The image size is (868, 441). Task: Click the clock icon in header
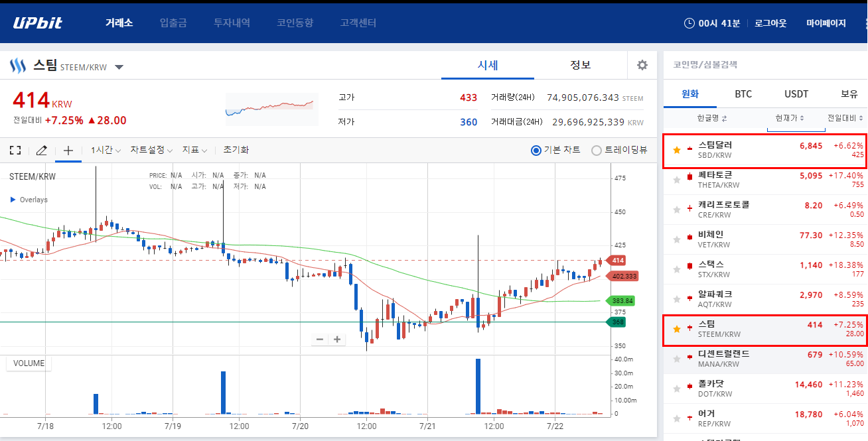[x=689, y=23]
